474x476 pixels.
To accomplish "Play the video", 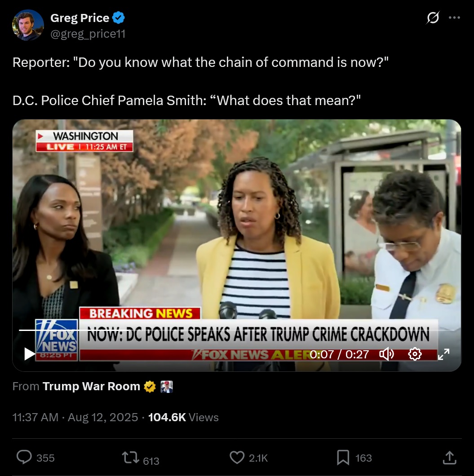I will point(30,354).
